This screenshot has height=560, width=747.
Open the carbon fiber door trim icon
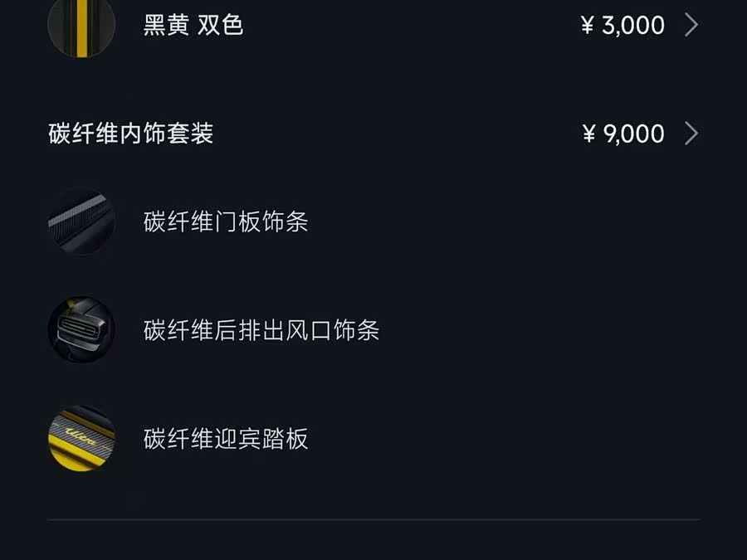pyautogui.click(x=81, y=222)
